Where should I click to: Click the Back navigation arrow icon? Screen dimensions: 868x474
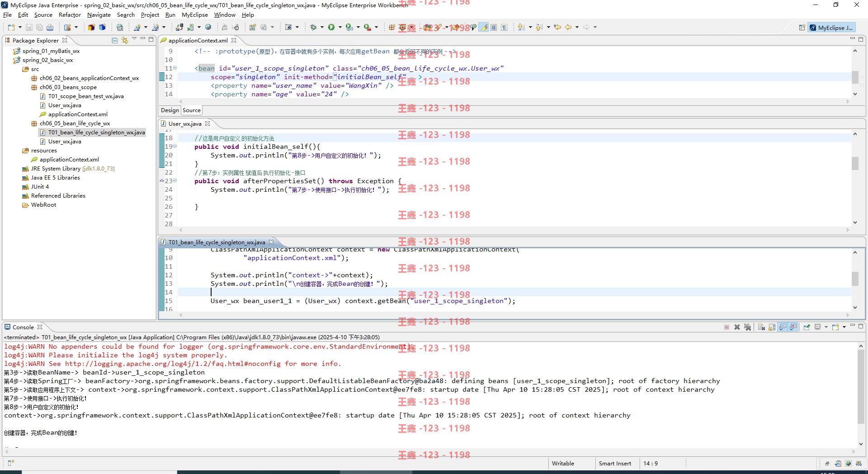568,28
